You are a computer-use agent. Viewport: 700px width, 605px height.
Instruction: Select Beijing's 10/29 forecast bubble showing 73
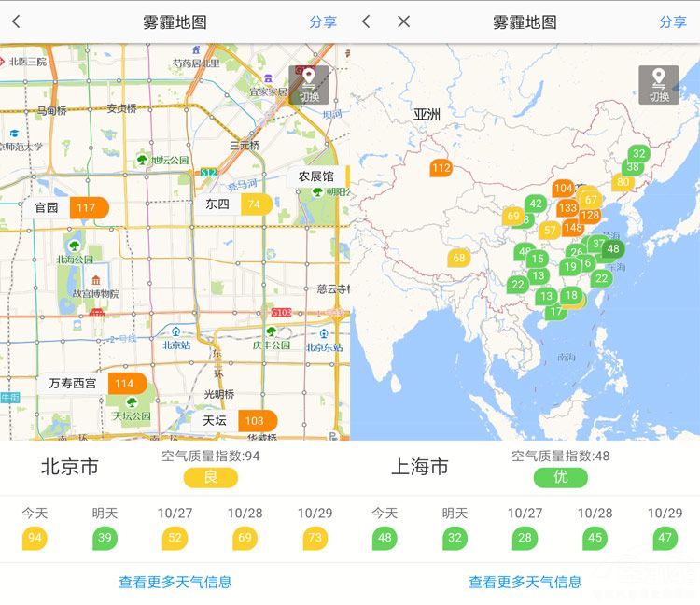click(315, 538)
